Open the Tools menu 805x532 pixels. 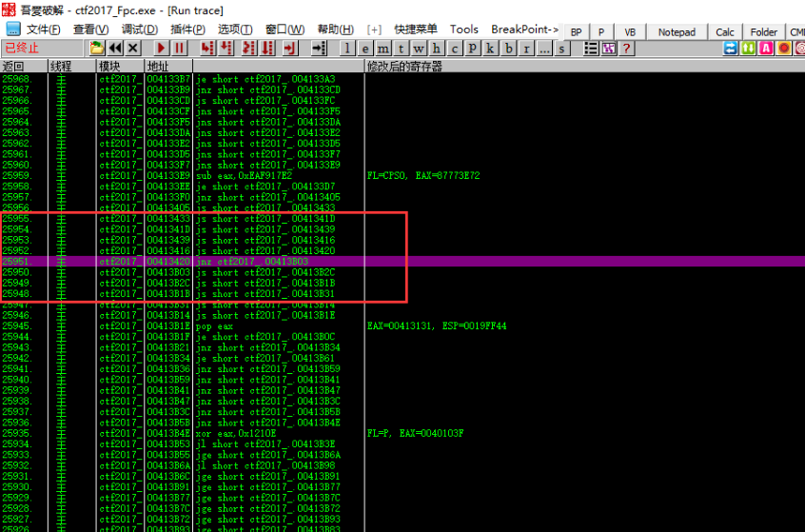point(464,30)
